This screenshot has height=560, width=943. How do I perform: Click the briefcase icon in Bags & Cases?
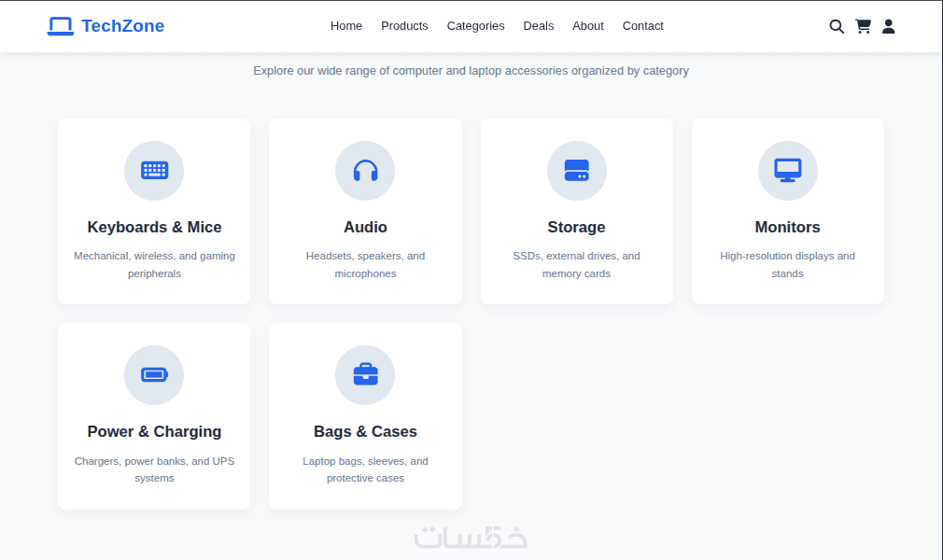(x=365, y=375)
